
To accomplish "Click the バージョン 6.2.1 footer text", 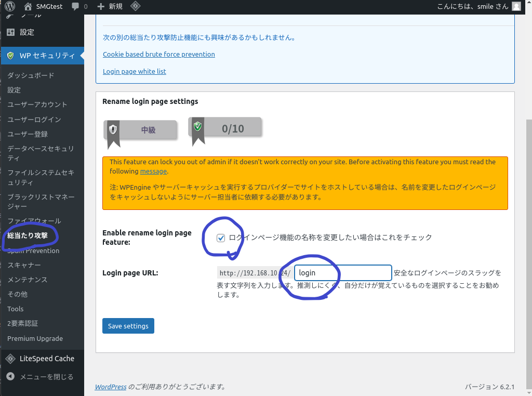I will 489,387.
